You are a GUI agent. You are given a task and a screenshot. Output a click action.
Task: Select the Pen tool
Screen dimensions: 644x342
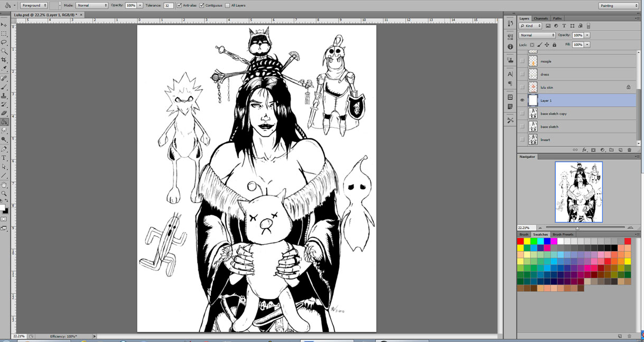point(4,149)
